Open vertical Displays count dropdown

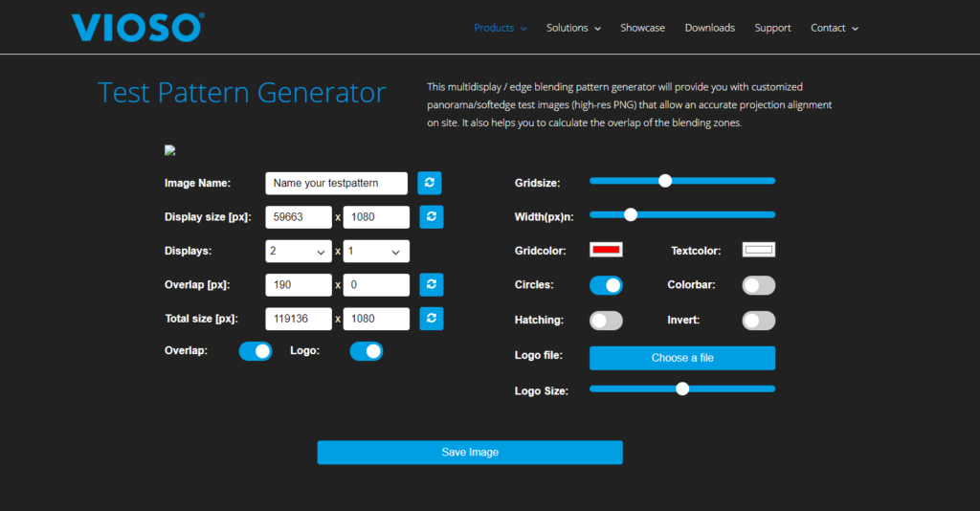pyautogui.click(x=376, y=252)
